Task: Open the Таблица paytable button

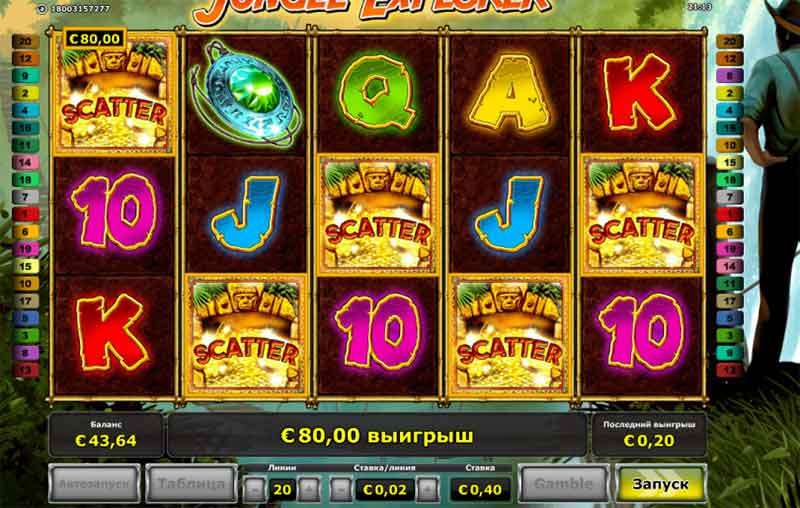Action: click(191, 484)
